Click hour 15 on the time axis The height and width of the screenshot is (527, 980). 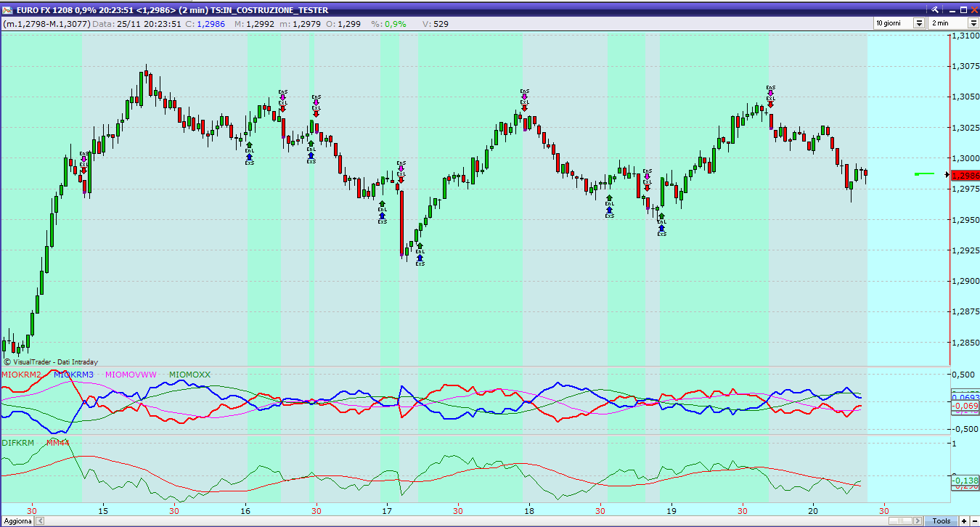103,510
